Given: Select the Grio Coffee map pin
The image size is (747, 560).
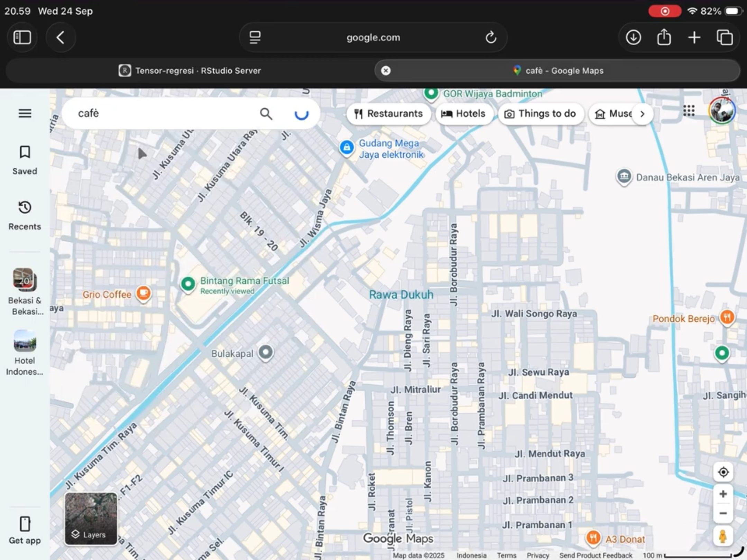Looking at the screenshot, I should click(x=143, y=293).
